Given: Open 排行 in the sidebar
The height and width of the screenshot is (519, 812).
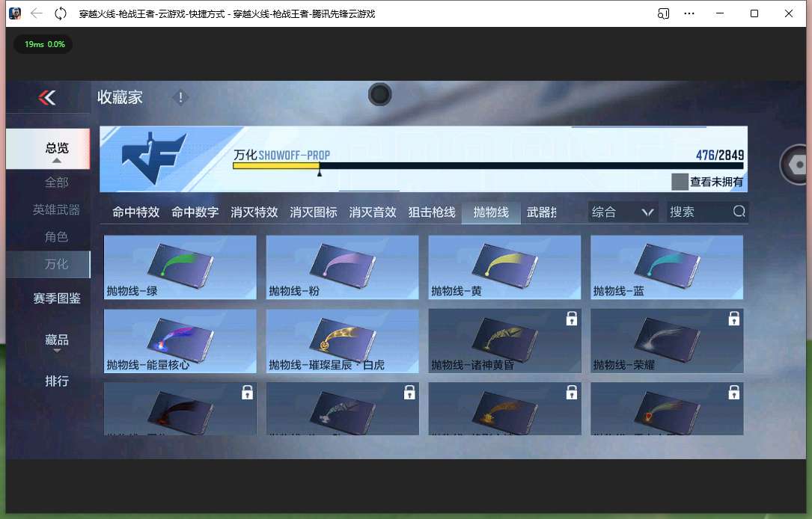Looking at the screenshot, I should (56, 381).
